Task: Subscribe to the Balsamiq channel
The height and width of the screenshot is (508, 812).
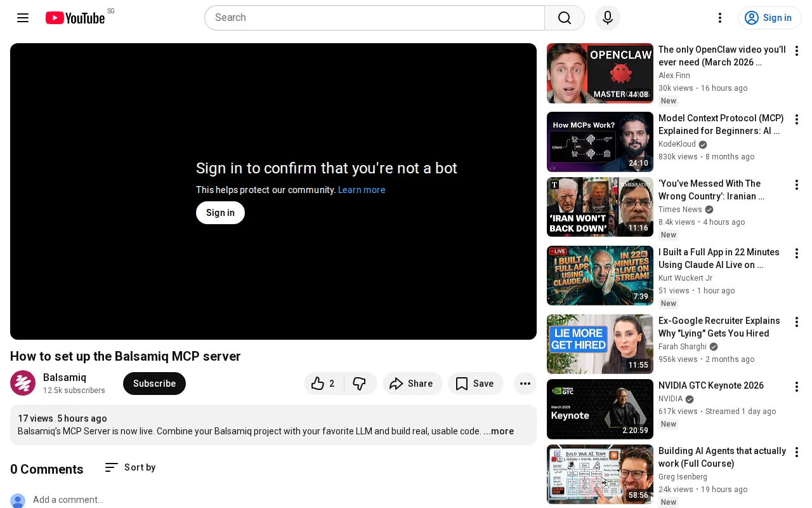Action: [154, 384]
